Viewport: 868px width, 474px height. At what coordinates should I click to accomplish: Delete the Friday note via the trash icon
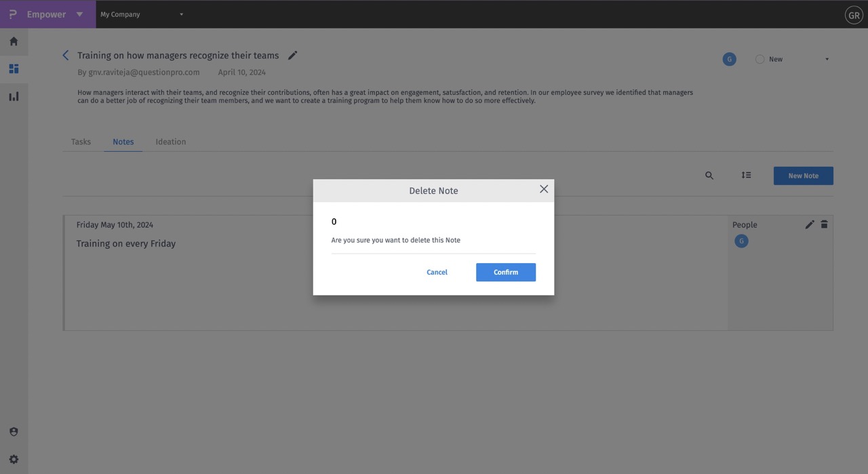click(x=824, y=224)
